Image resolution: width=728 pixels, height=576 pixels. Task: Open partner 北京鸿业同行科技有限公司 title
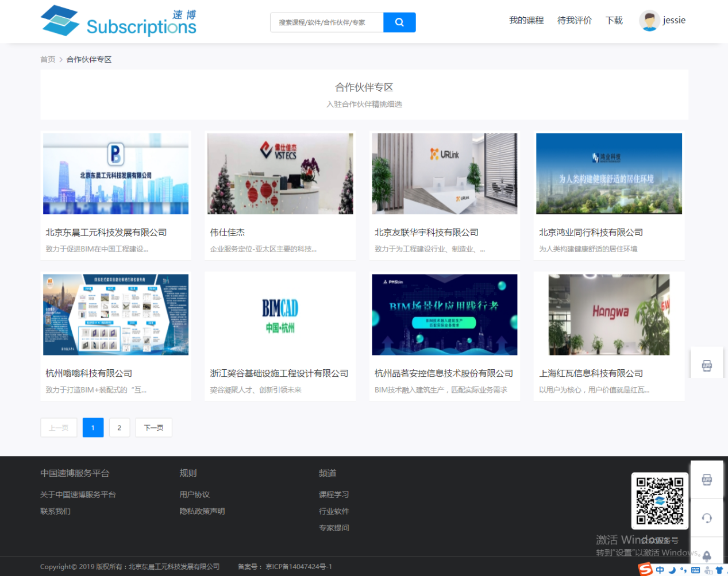click(591, 233)
